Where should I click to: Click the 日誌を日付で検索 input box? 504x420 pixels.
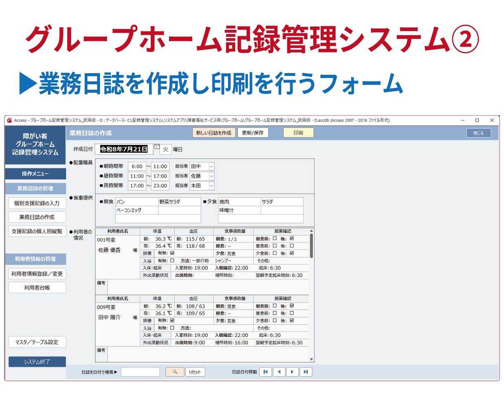pos(140,372)
